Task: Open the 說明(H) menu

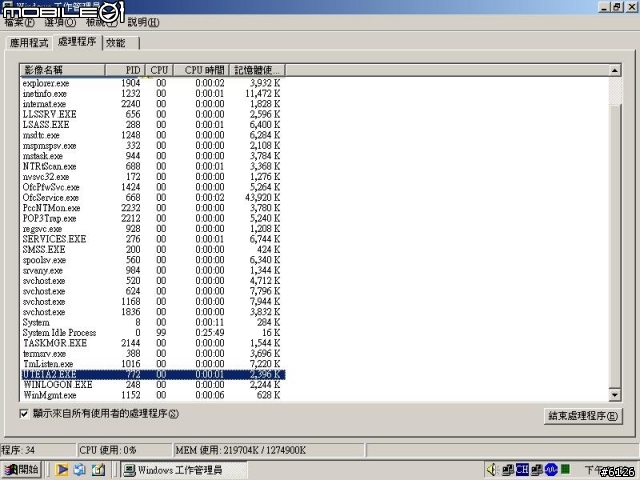Action: [x=143, y=22]
